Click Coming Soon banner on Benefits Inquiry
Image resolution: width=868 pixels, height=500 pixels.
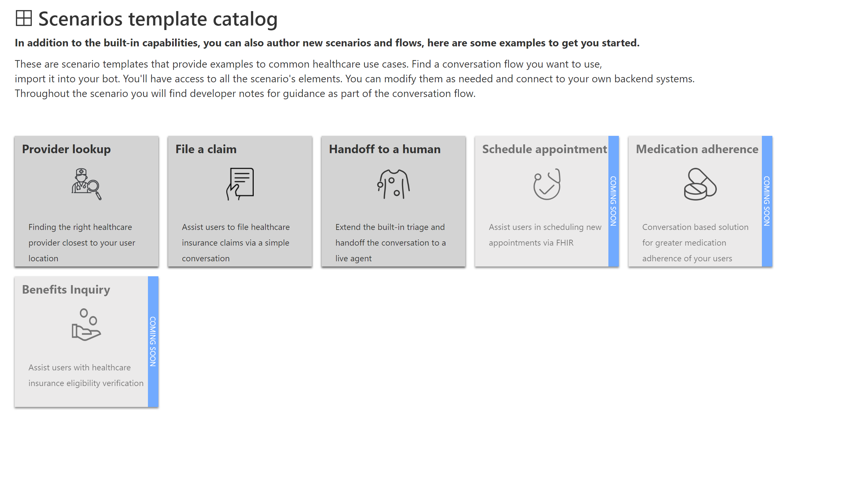click(153, 342)
